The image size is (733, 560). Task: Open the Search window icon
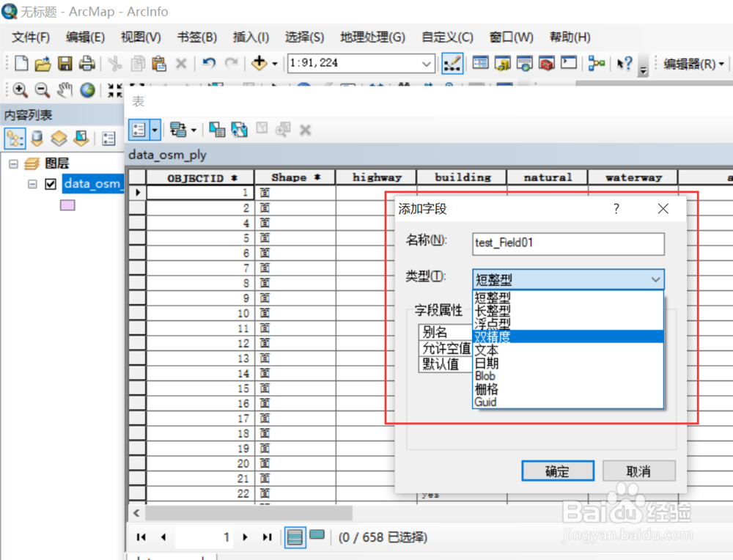click(x=525, y=63)
